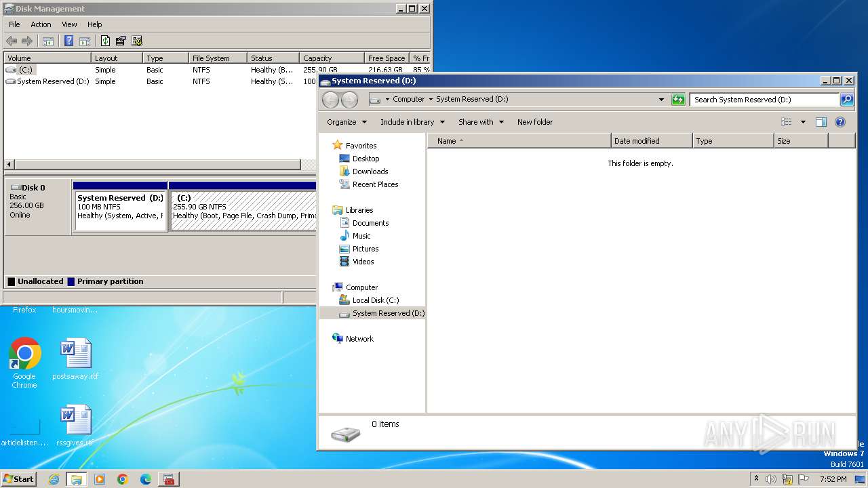Image resolution: width=868 pixels, height=488 pixels.
Task: Change the view using the Explorer view icon
Action: point(787,122)
